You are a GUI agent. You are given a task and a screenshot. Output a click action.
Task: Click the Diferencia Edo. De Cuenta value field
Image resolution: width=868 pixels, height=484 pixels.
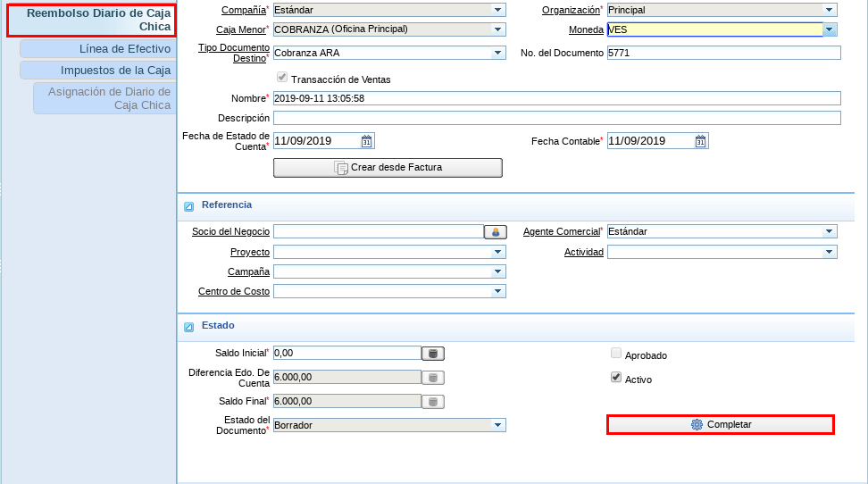(347, 377)
